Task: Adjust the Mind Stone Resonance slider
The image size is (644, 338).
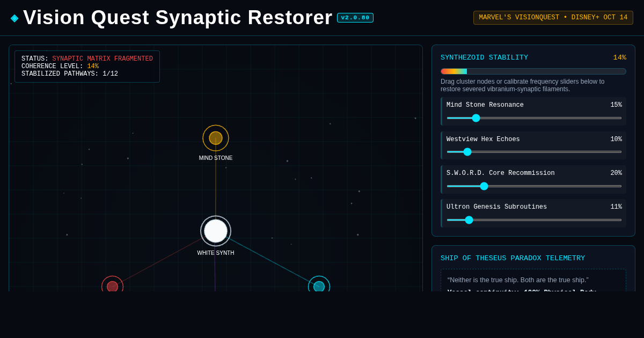Action: tap(534, 118)
